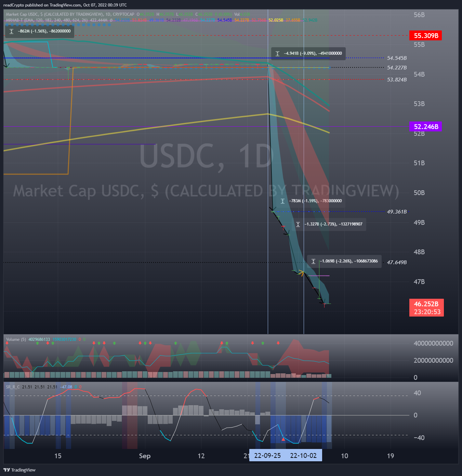Click the 23:20:53 bar countdown timer
462x476 pixels.
click(x=427, y=312)
